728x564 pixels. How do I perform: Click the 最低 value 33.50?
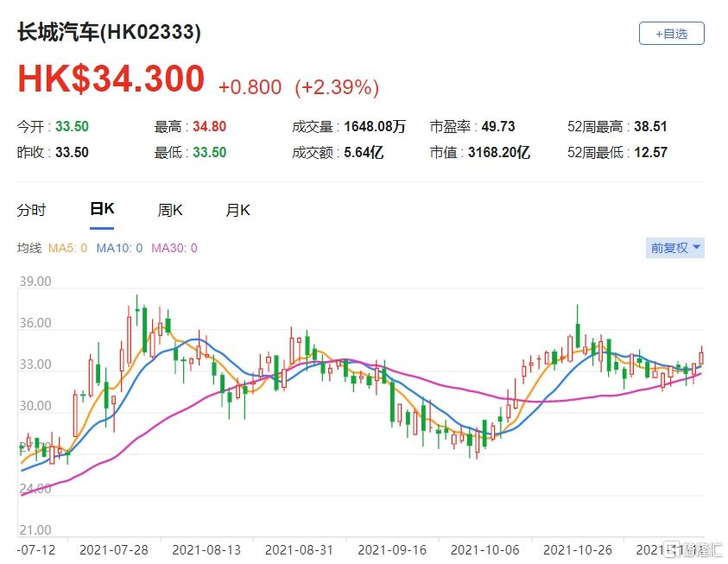pos(209,152)
